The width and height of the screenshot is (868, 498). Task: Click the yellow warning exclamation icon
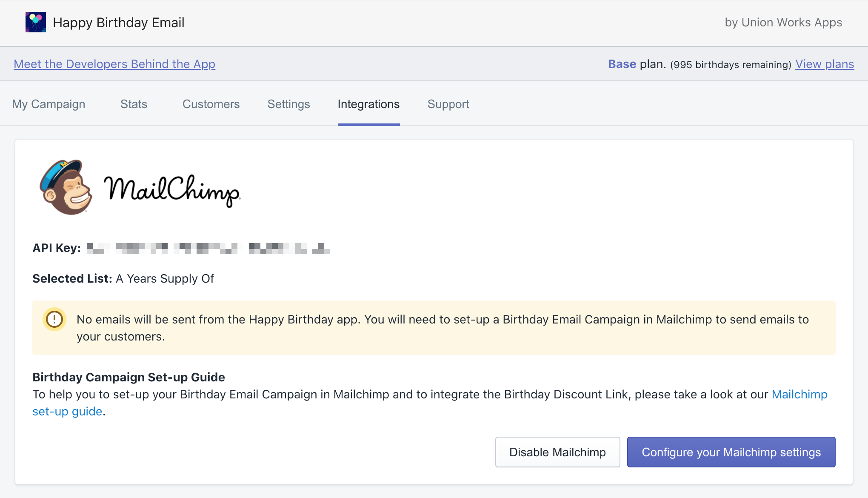point(54,319)
